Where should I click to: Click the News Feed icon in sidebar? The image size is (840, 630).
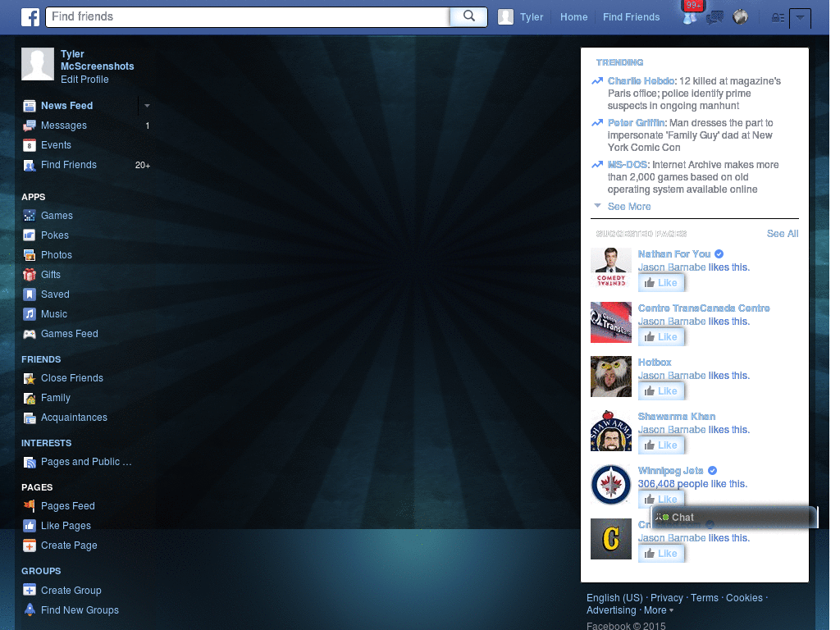point(30,106)
